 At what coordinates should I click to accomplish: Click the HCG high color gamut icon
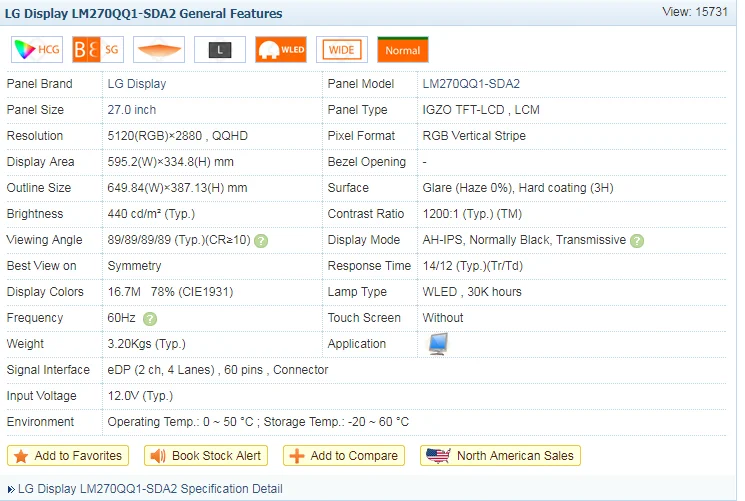(x=37, y=49)
